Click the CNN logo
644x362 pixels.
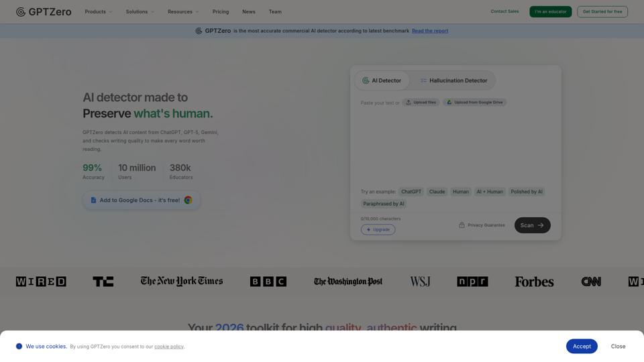click(x=591, y=282)
